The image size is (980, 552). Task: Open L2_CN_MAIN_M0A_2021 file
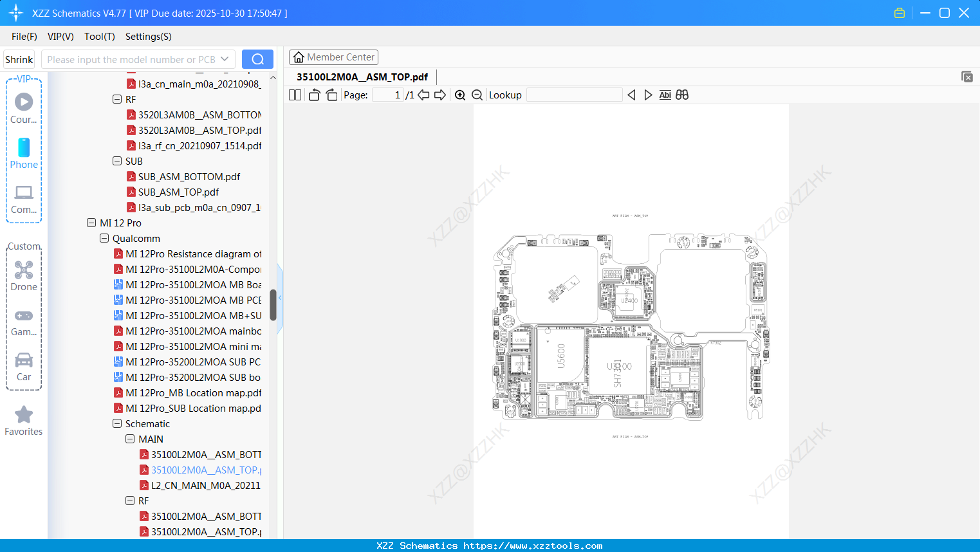206,486
